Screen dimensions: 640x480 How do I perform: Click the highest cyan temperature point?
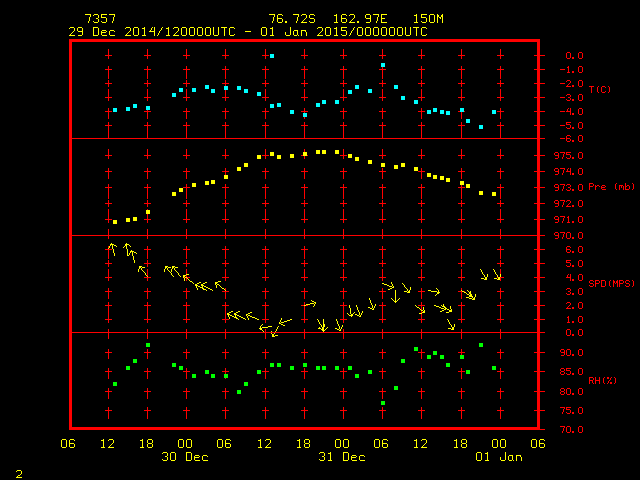(272, 56)
